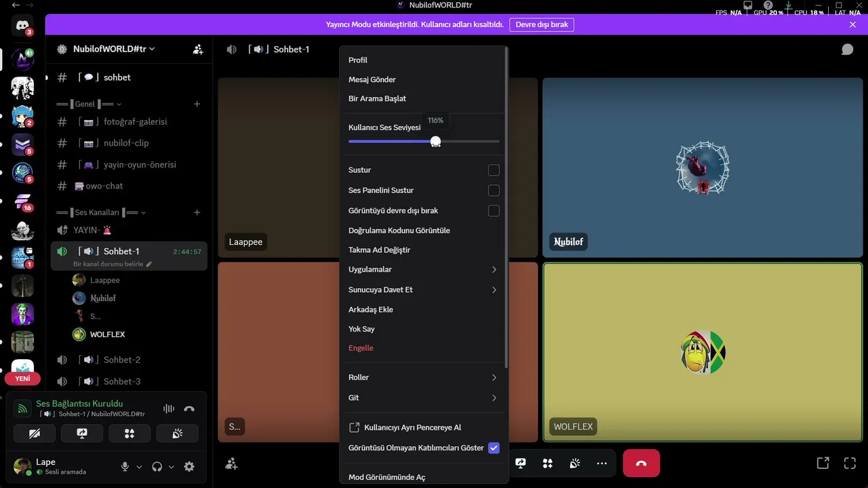Expand the Git submenu
The width and height of the screenshot is (868, 488).
point(424,398)
